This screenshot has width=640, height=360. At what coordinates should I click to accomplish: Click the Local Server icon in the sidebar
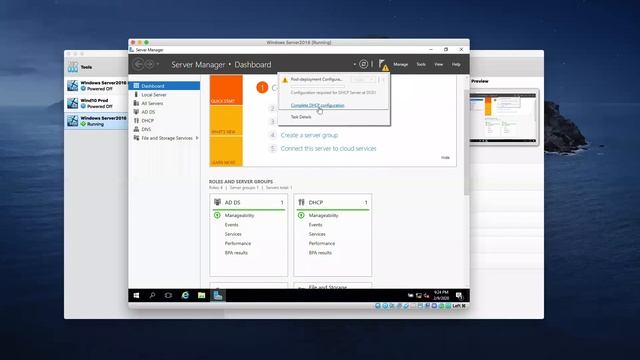136,94
